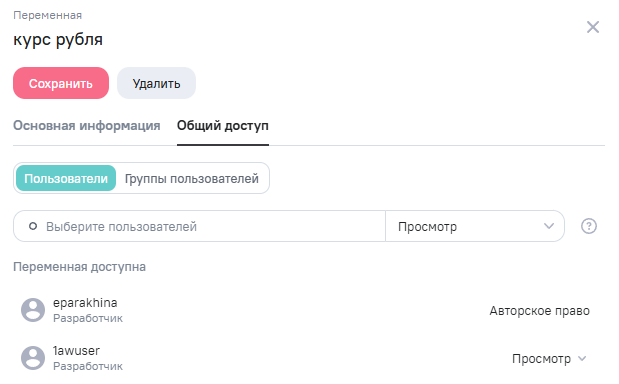The image size is (619, 384).
Task: Switch to Пользователи segment
Action: pyautogui.click(x=66, y=178)
